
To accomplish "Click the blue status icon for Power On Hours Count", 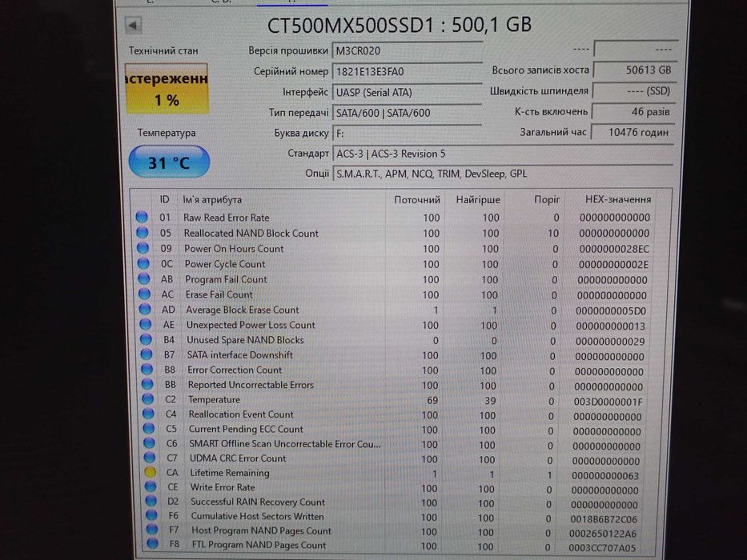I will [x=143, y=248].
